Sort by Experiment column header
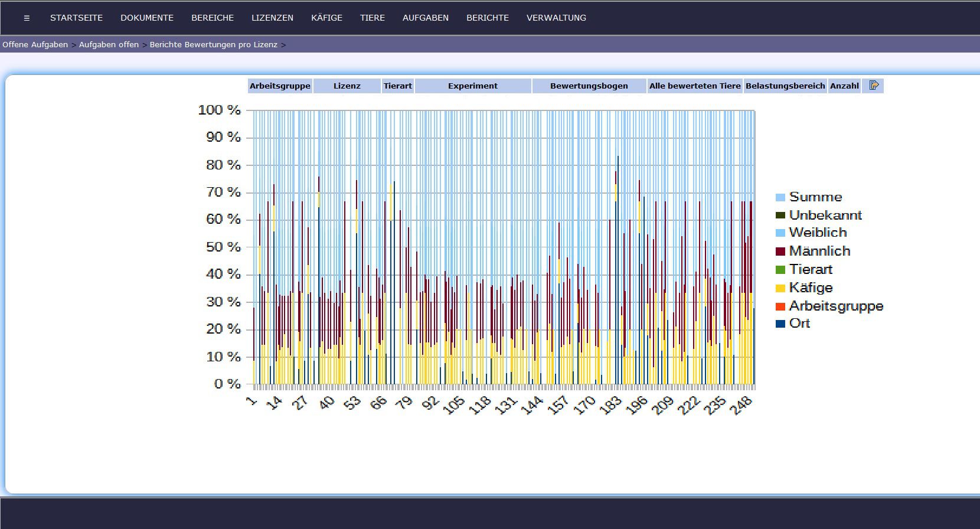Screen dimensions: 980x529 (x=473, y=86)
